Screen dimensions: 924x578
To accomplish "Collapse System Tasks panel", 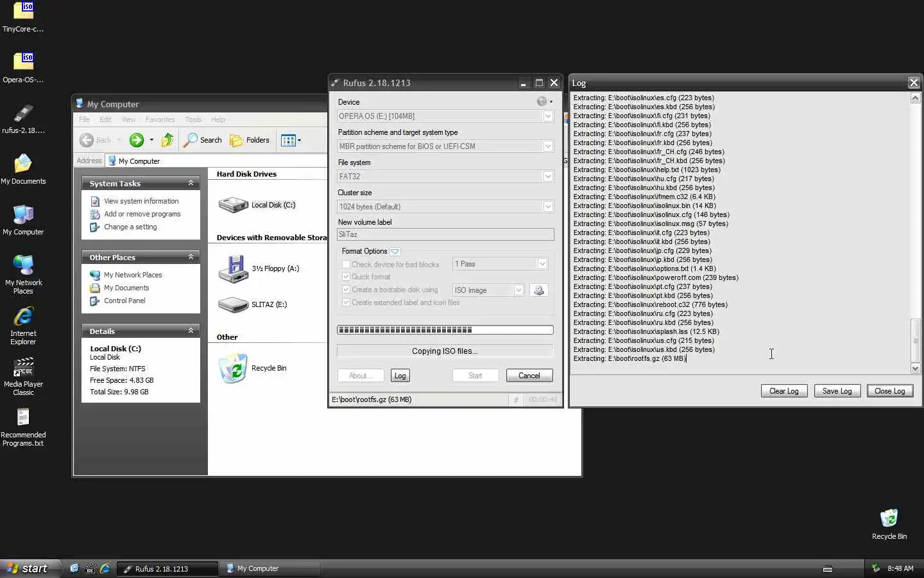I will (x=191, y=183).
